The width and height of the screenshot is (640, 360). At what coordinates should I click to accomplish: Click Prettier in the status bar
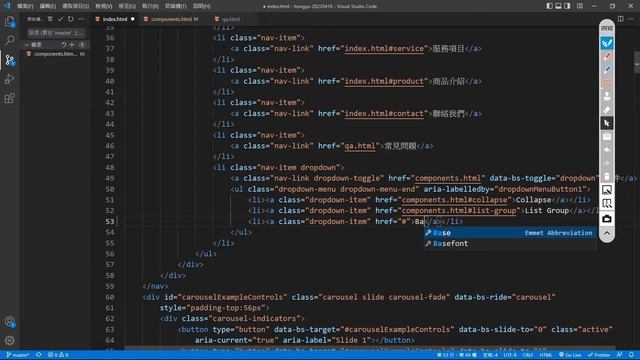(599, 355)
